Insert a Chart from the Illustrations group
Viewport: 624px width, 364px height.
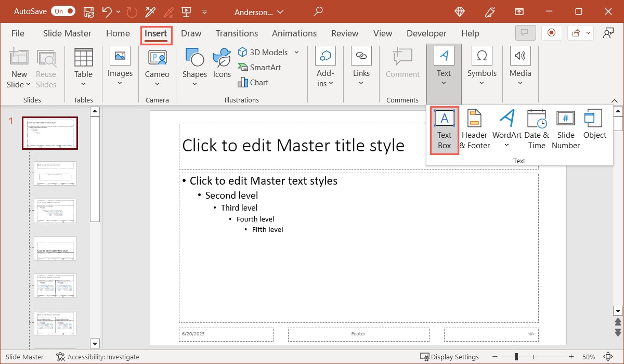coord(253,82)
